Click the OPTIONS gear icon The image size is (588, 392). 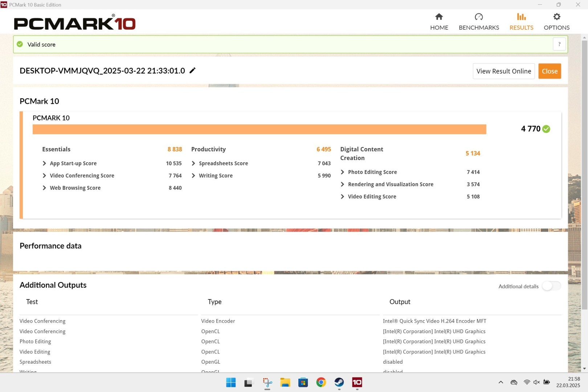(556, 17)
